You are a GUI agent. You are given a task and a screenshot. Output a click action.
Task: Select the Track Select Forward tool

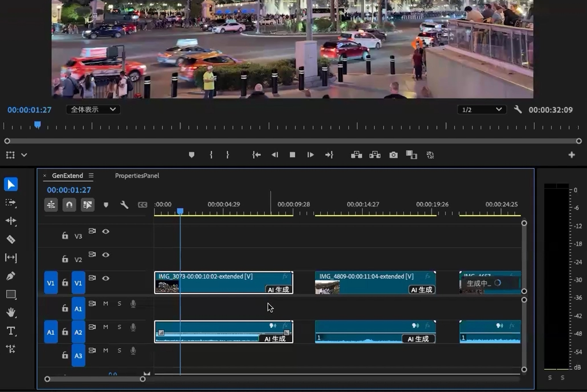click(x=11, y=203)
